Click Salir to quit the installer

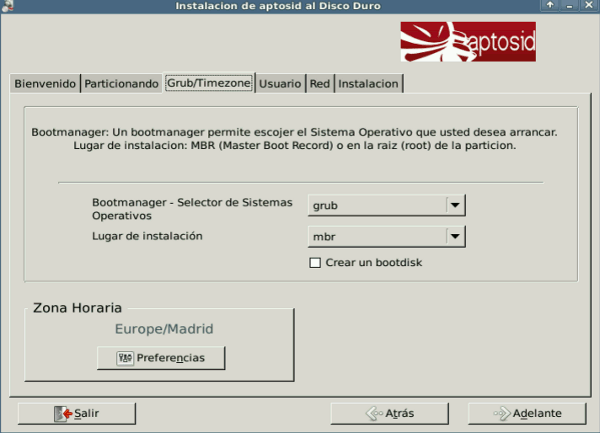[x=77, y=413]
